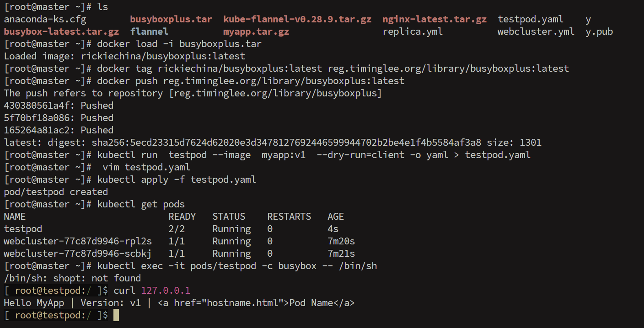Click the 'docker push reg.timinglee.org' command line
Viewport: 644px width, 328px height.
pos(251,81)
